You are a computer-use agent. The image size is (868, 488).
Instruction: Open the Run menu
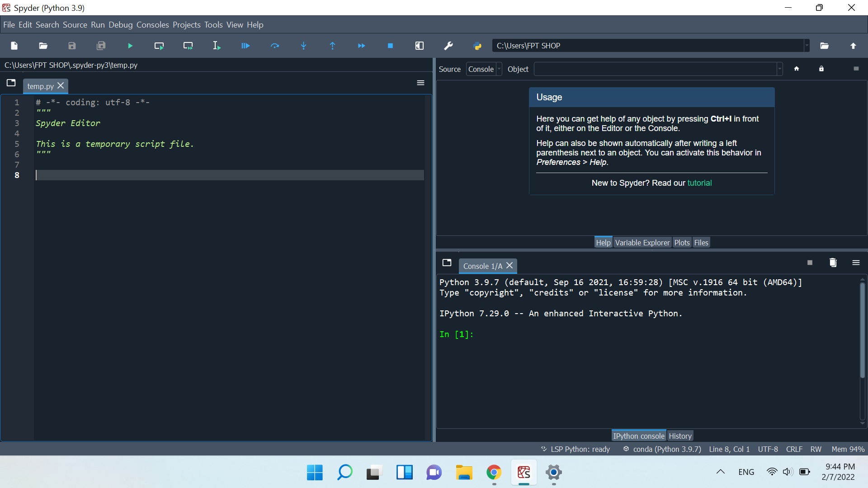[98, 25]
